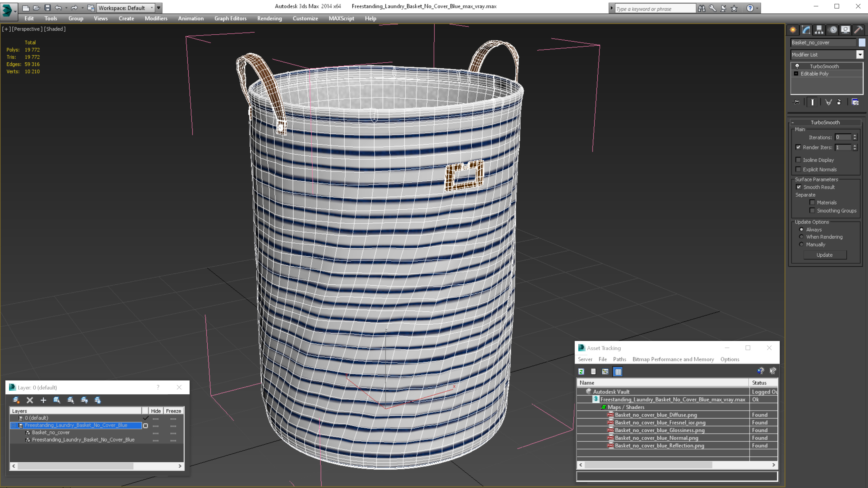Image resolution: width=868 pixels, height=488 pixels.
Task: Open the Display command panel tab
Action: tap(845, 30)
